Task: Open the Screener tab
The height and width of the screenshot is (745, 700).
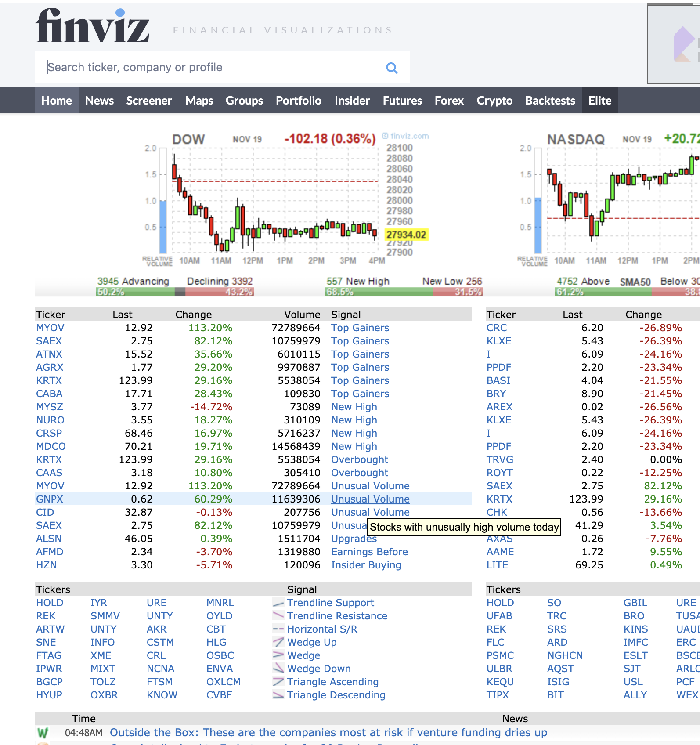Action: (149, 101)
